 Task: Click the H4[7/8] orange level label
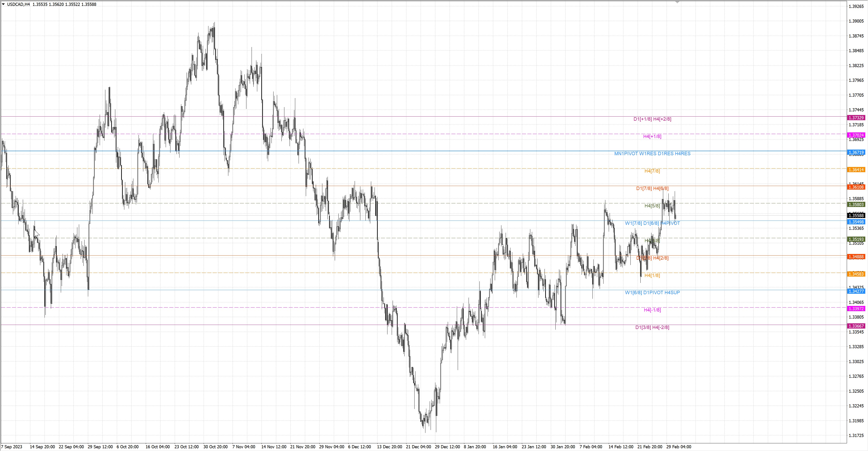point(652,171)
